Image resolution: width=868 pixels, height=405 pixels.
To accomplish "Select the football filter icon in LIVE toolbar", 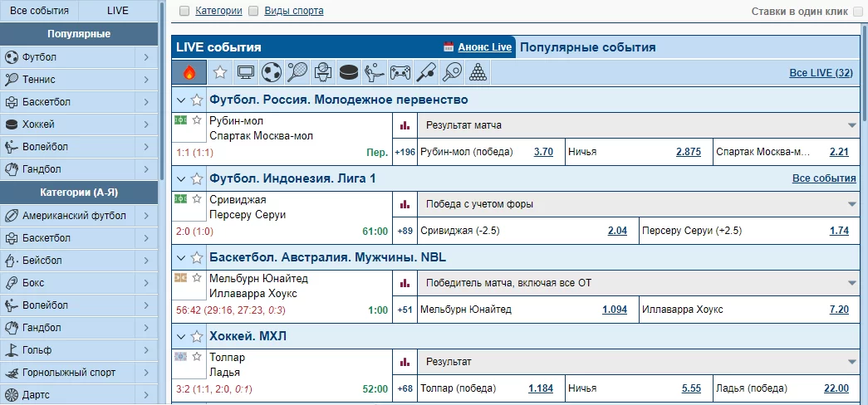I will [272, 72].
